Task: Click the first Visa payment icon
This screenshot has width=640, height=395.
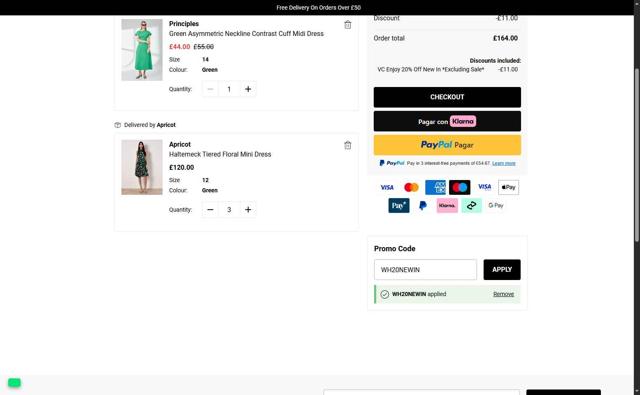Action: click(387, 187)
